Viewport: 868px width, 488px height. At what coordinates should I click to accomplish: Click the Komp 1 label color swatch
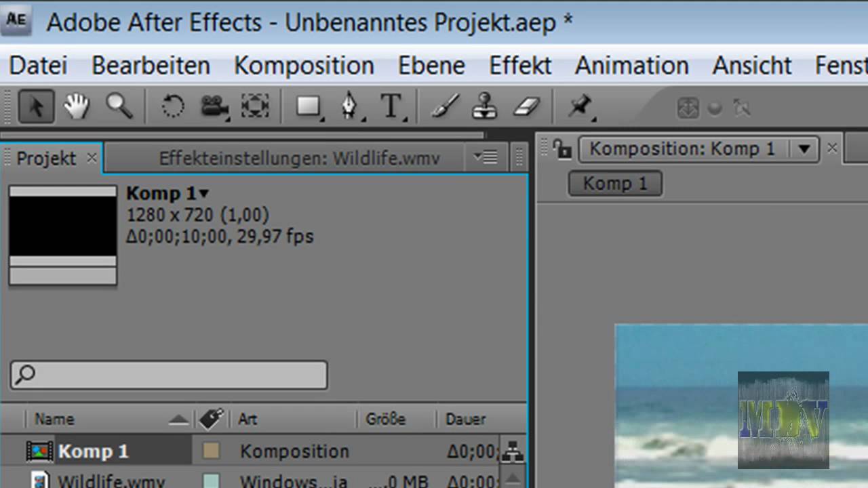212,451
